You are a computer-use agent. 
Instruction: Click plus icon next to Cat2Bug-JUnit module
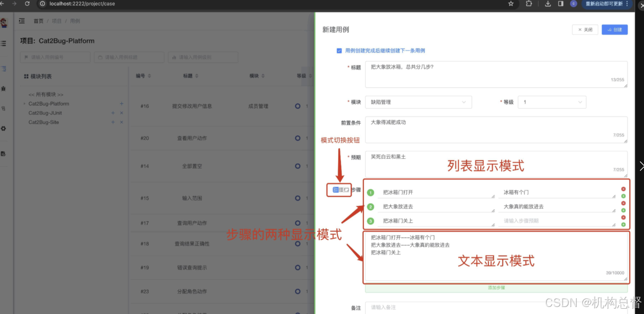coord(113,113)
